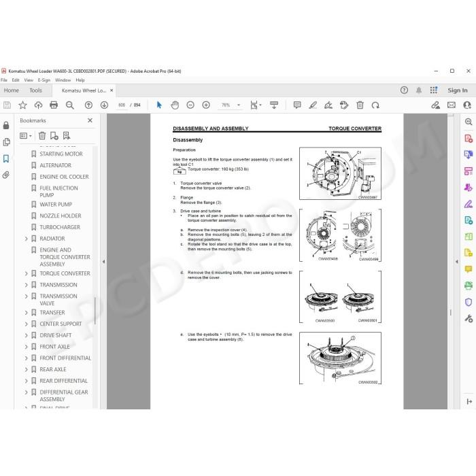The width and height of the screenshot is (476, 476).
Task: Send file by email envelope icon
Action: pyautogui.click(x=452, y=105)
